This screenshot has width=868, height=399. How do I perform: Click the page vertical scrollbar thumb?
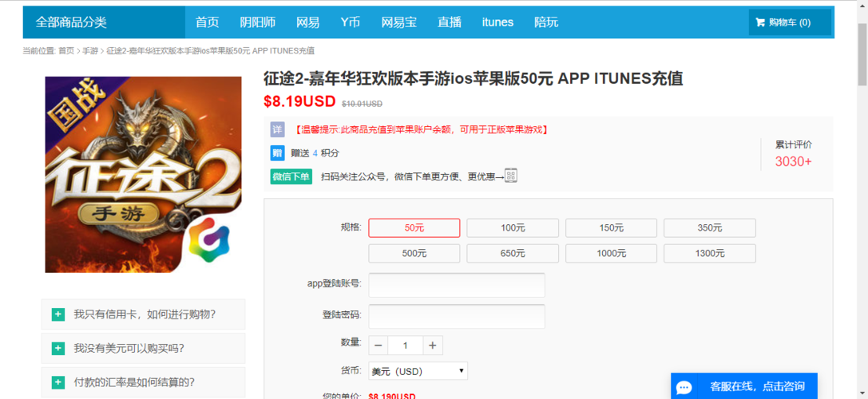pyautogui.click(x=862, y=55)
